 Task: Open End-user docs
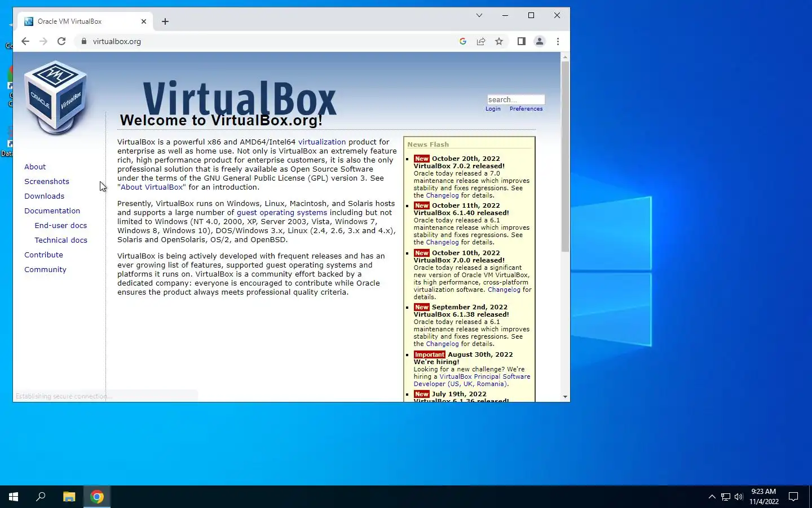pyautogui.click(x=61, y=226)
